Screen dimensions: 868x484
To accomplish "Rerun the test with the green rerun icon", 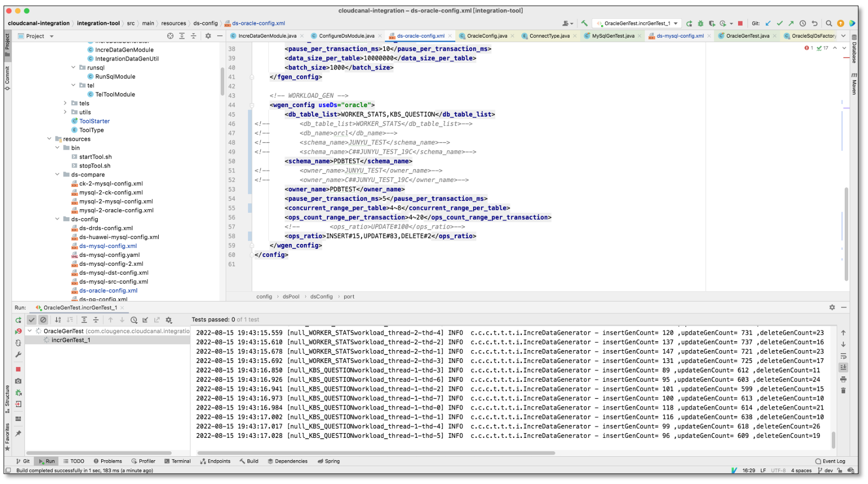I will click(x=18, y=320).
